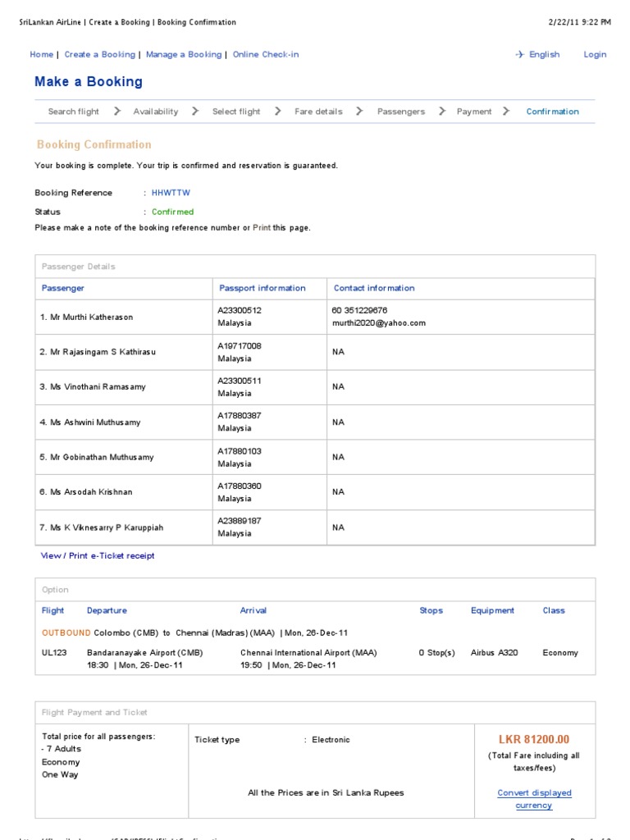The width and height of the screenshot is (630, 840).
Task: Open View / Print e-Ticket receipt
Action: tap(98, 555)
